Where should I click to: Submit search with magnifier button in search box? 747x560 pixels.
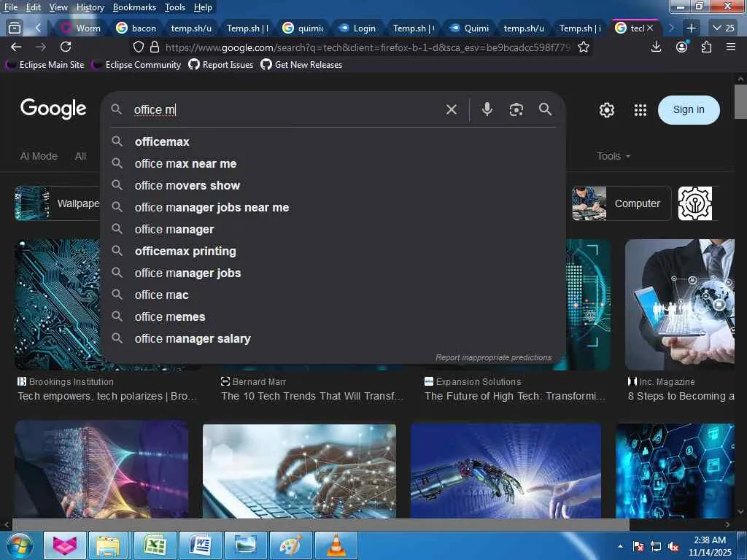pyautogui.click(x=546, y=109)
